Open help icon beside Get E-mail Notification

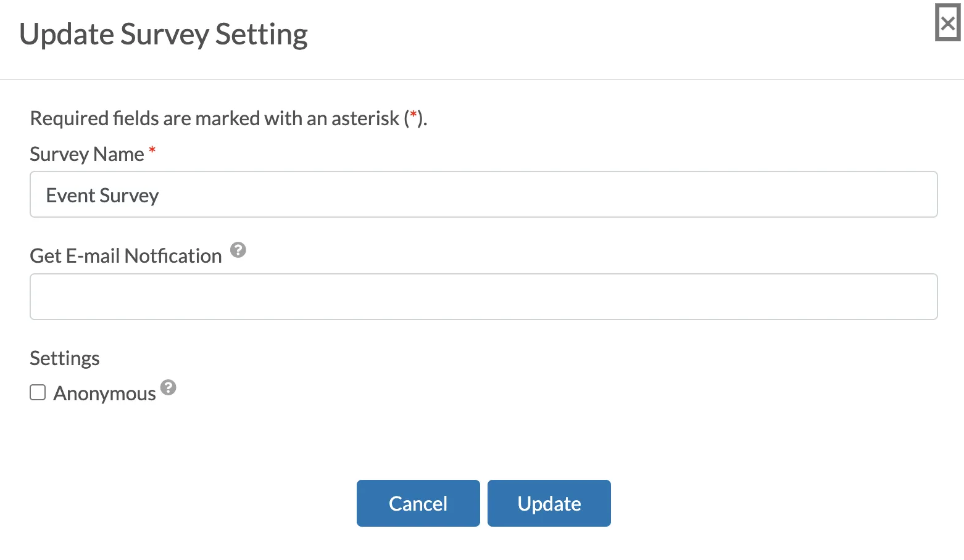pyautogui.click(x=238, y=250)
